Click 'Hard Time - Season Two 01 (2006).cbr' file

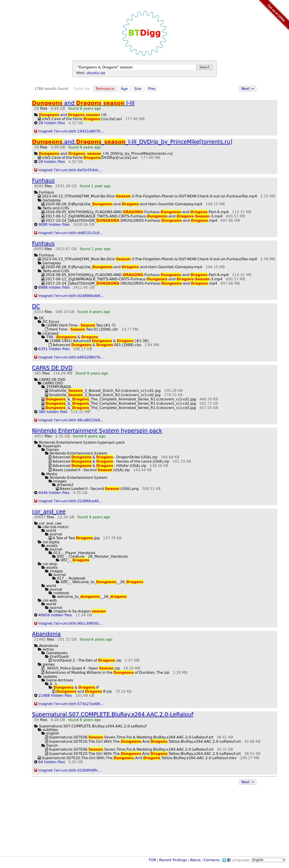(x=84, y=329)
